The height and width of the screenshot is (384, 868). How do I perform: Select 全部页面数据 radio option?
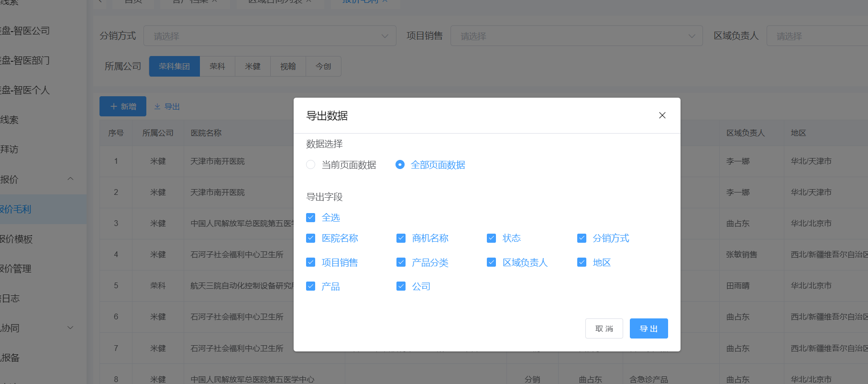coord(400,165)
